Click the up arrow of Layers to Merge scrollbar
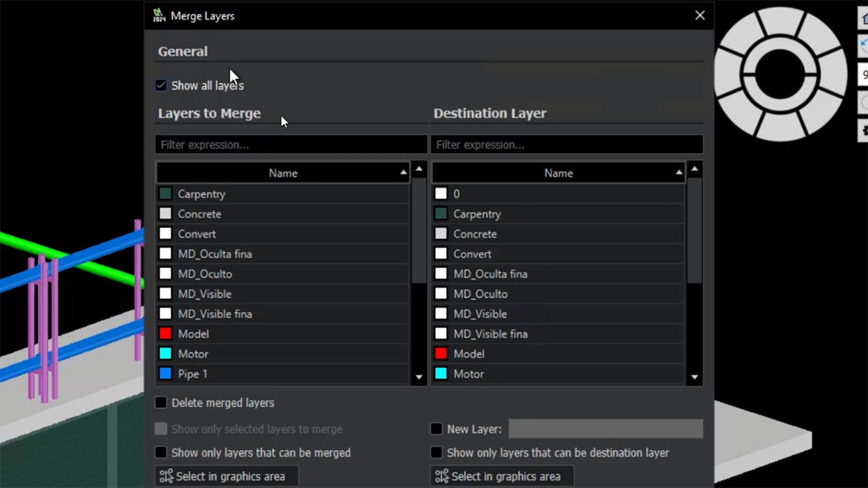 click(x=419, y=170)
